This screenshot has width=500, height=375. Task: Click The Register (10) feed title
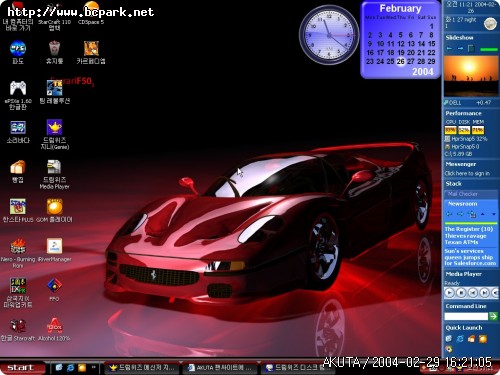pos(469,229)
